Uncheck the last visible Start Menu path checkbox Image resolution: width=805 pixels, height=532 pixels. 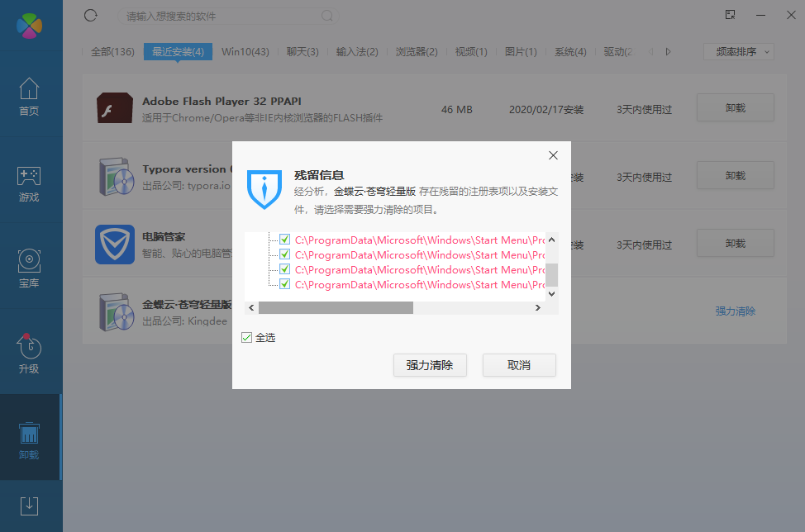pos(284,283)
